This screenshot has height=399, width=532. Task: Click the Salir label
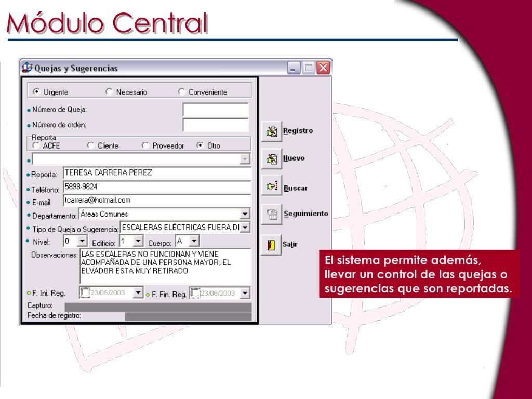(x=290, y=244)
